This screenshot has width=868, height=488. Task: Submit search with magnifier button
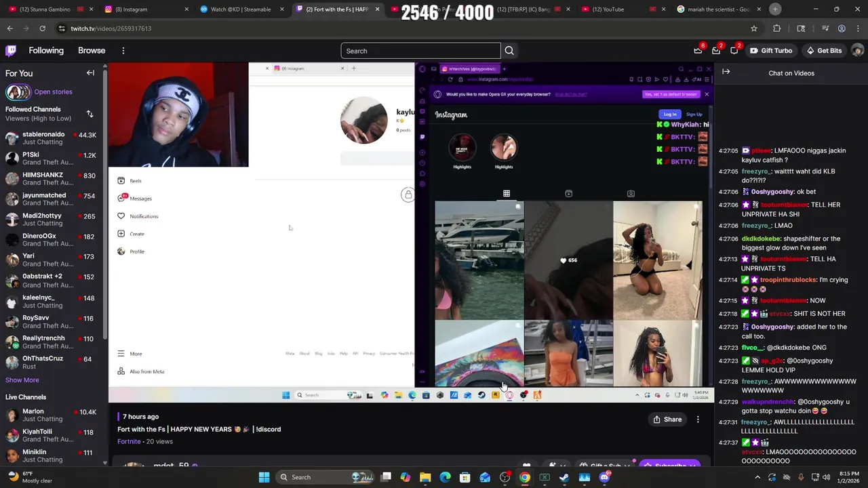pyautogui.click(x=509, y=51)
